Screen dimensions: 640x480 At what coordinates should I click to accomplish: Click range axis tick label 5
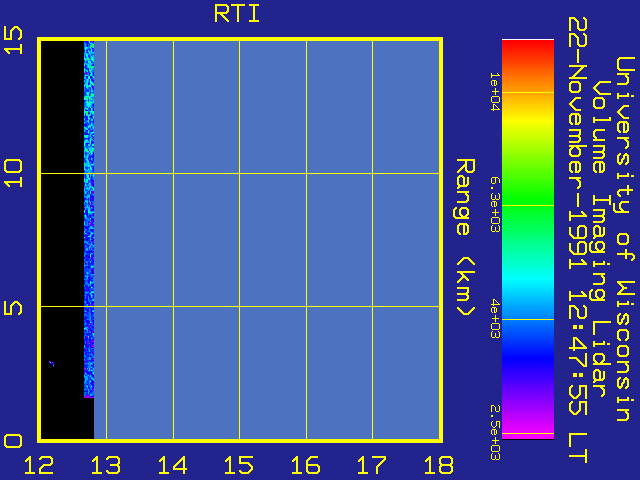(13, 308)
